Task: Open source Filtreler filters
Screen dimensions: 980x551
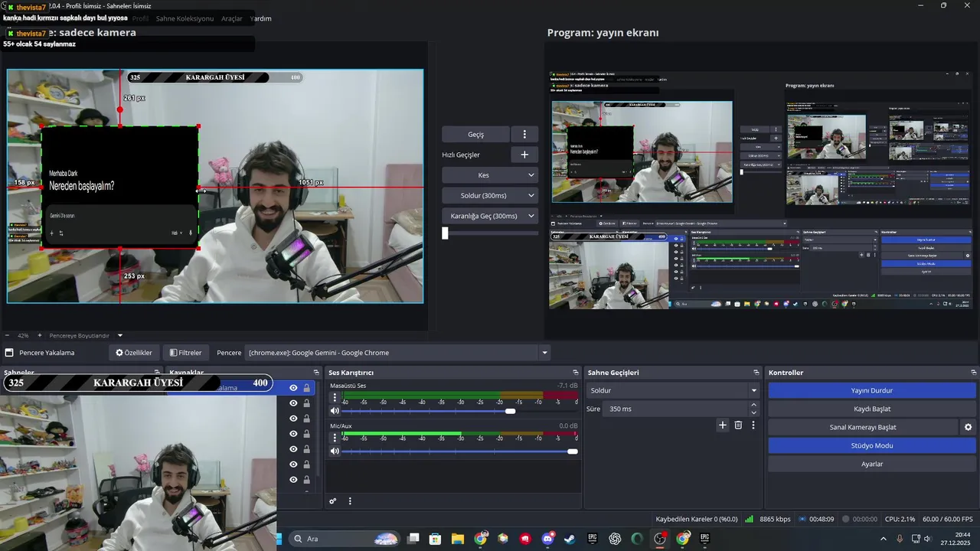Action: 185,353
